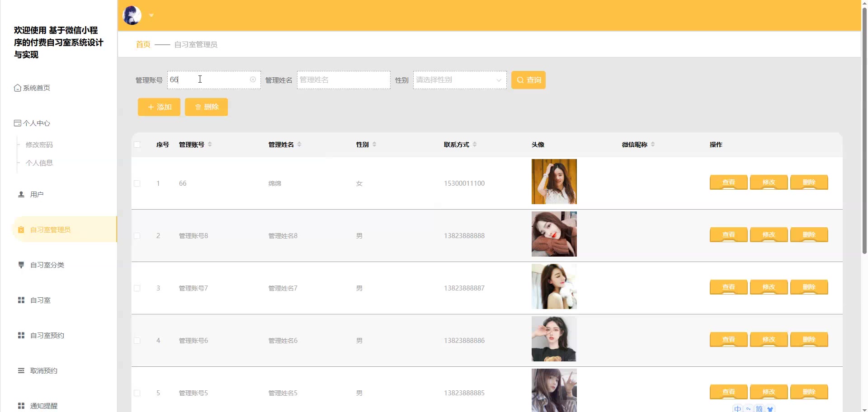Sort the table by the 微信昵称 column arrows

pos(652,145)
